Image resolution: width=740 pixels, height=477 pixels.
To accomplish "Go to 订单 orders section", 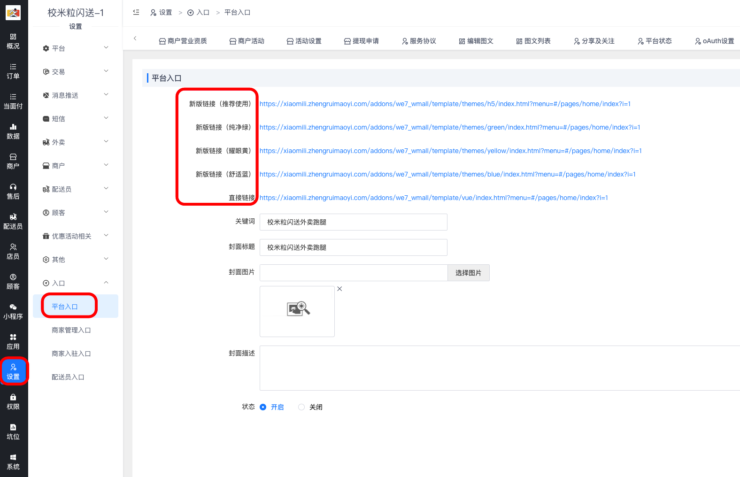I will (x=13, y=70).
